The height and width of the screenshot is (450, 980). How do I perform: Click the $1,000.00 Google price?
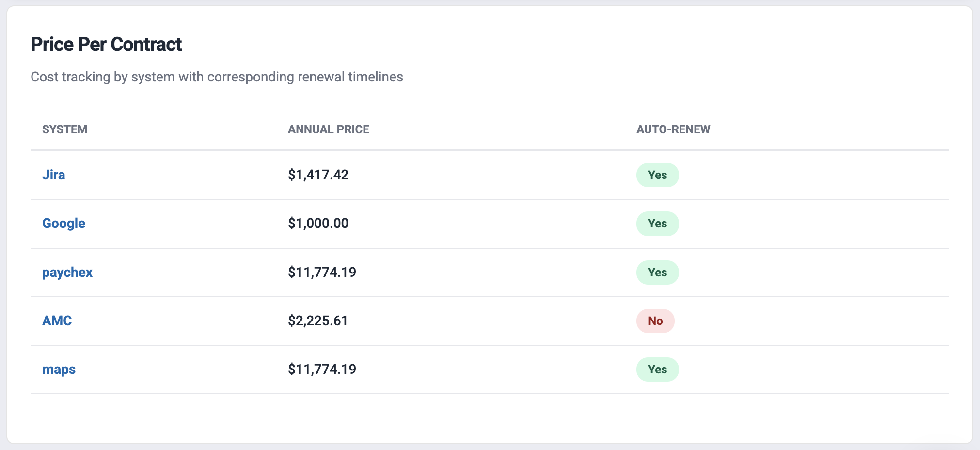318,223
